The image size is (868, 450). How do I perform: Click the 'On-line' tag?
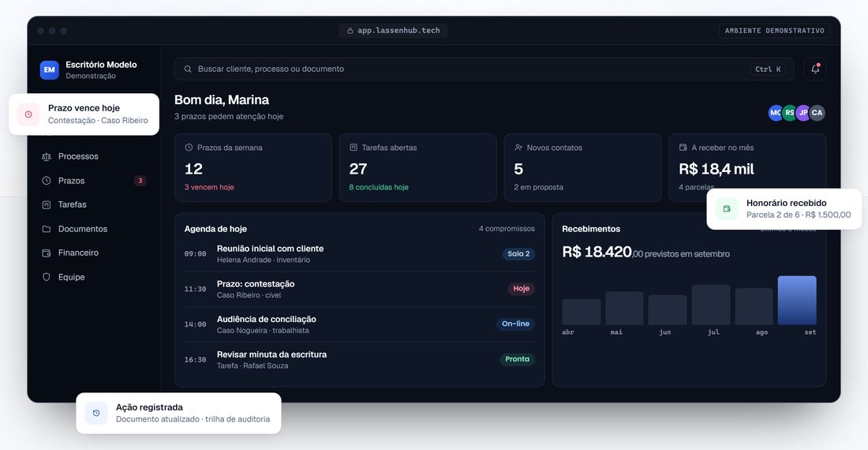515,324
